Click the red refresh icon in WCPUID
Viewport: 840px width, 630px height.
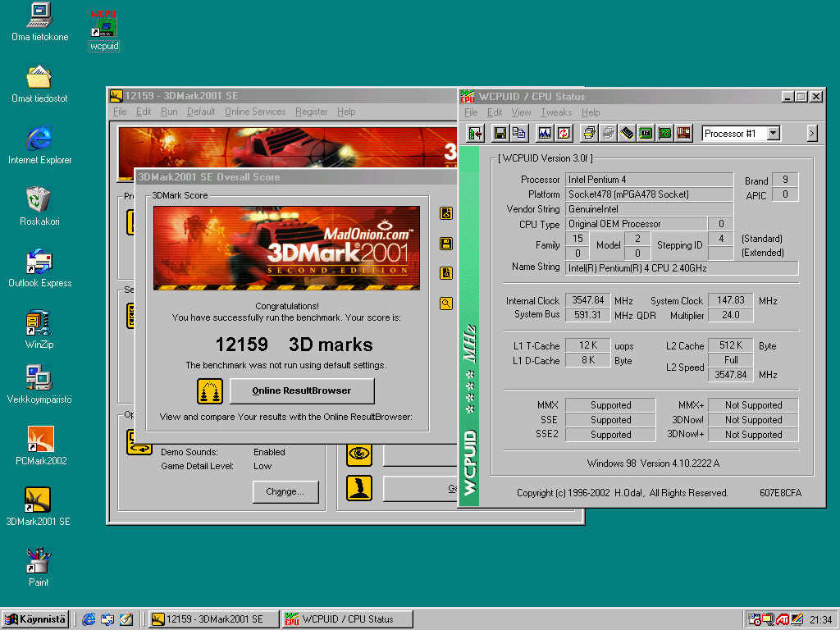coord(564,133)
